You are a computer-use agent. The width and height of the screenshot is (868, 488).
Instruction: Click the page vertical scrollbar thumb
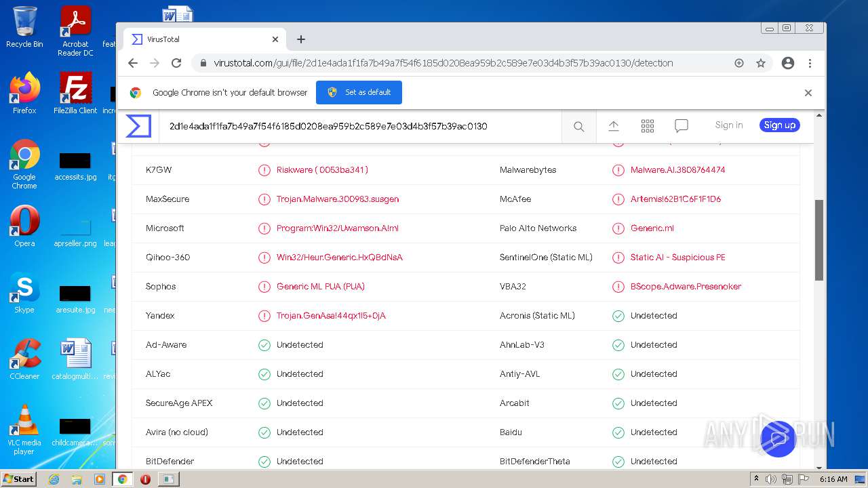pos(819,240)
